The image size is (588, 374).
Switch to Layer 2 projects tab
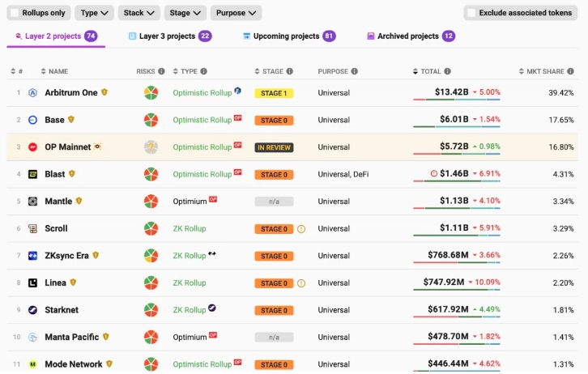point(56,36)
